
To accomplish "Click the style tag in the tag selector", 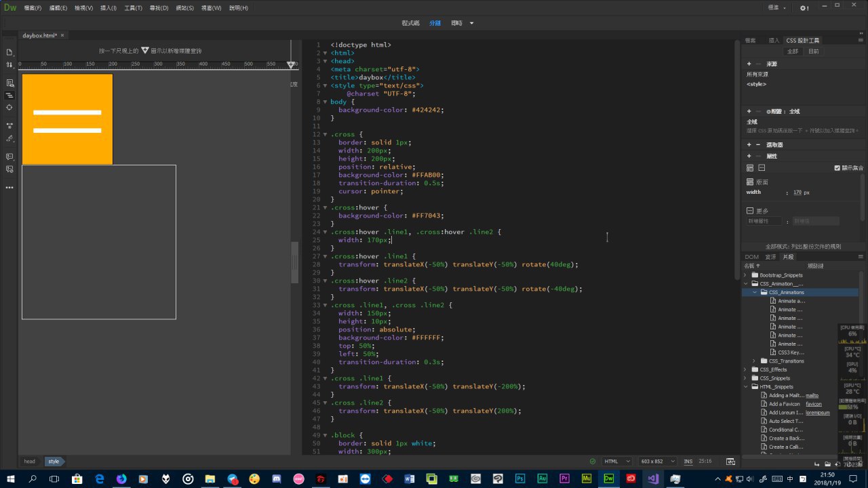I will pos(54,462).
